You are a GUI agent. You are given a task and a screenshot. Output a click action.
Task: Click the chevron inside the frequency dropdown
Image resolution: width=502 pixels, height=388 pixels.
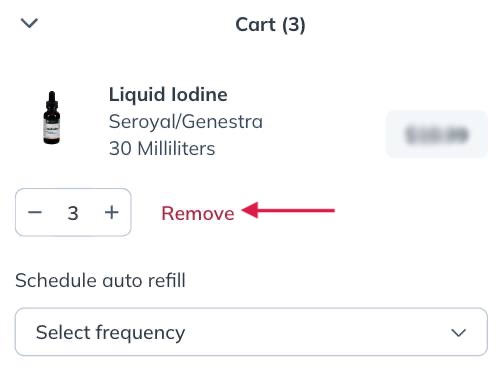[458, 333]
